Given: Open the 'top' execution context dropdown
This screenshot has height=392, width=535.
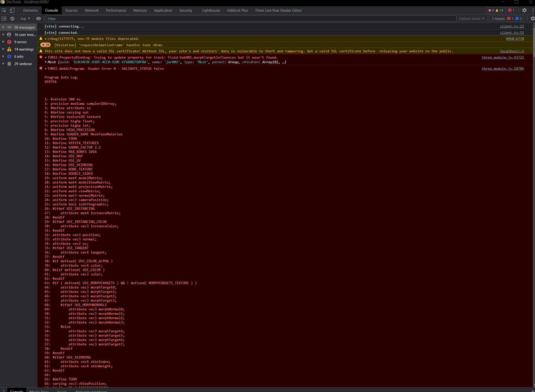Looking at the screenshot, I should (25, 18).
